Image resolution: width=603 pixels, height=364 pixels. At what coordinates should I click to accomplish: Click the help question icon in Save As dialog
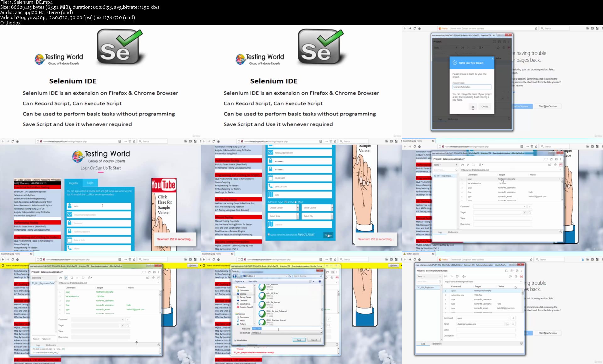[x=320, y=281]
